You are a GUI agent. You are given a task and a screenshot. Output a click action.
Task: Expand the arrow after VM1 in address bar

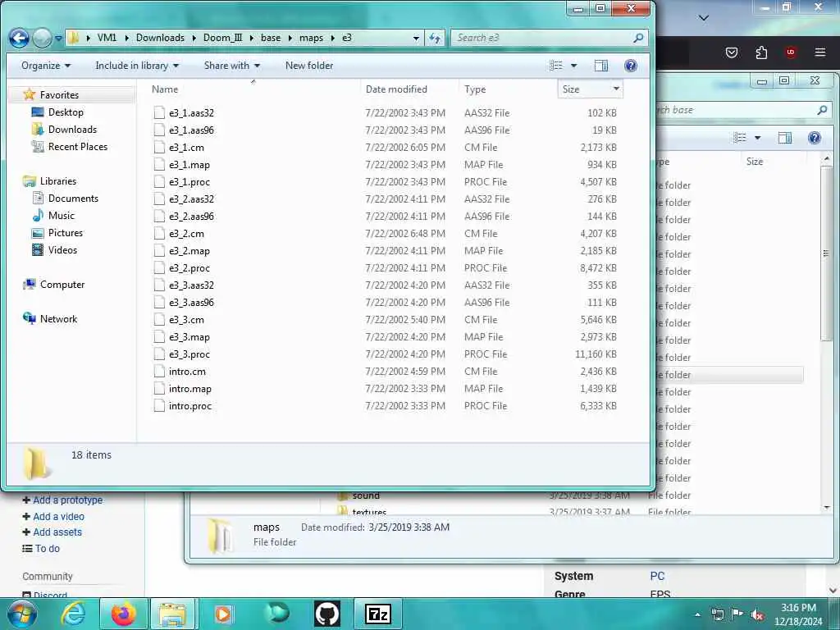pyautogui.click(x=126, y=38)
